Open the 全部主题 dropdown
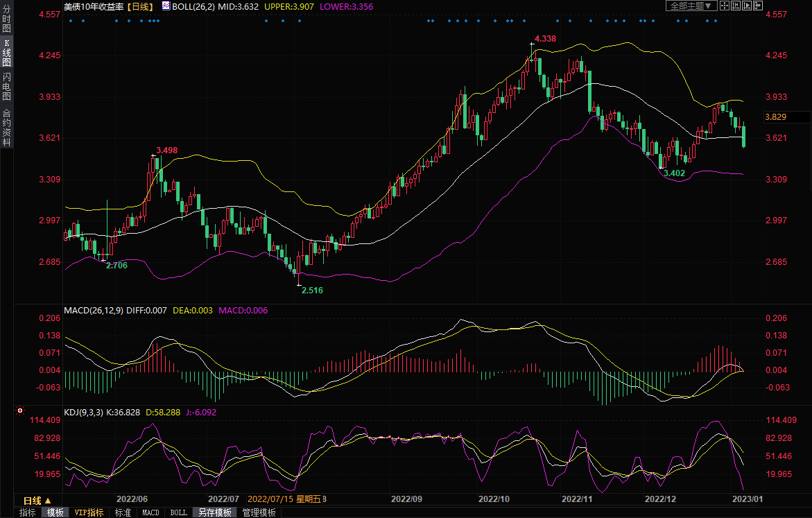This screenshot has width=812, height=518. pyautogui.click(x=690, y=6)
